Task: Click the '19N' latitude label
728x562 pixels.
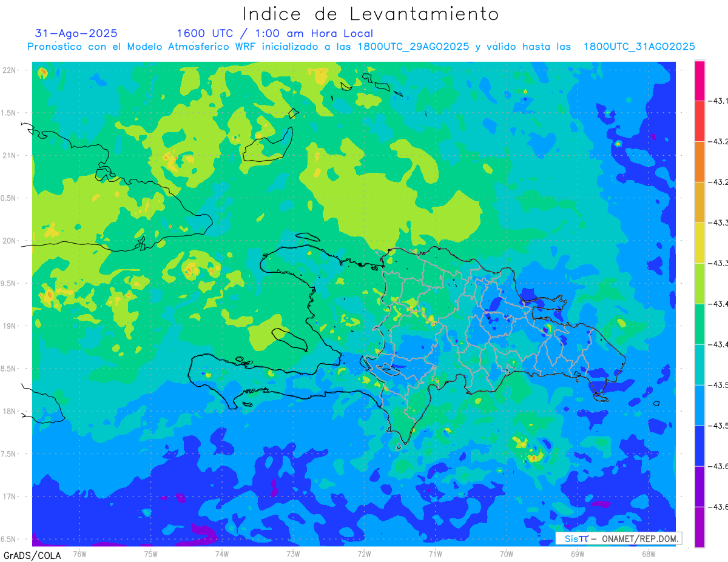Action: 10,326
